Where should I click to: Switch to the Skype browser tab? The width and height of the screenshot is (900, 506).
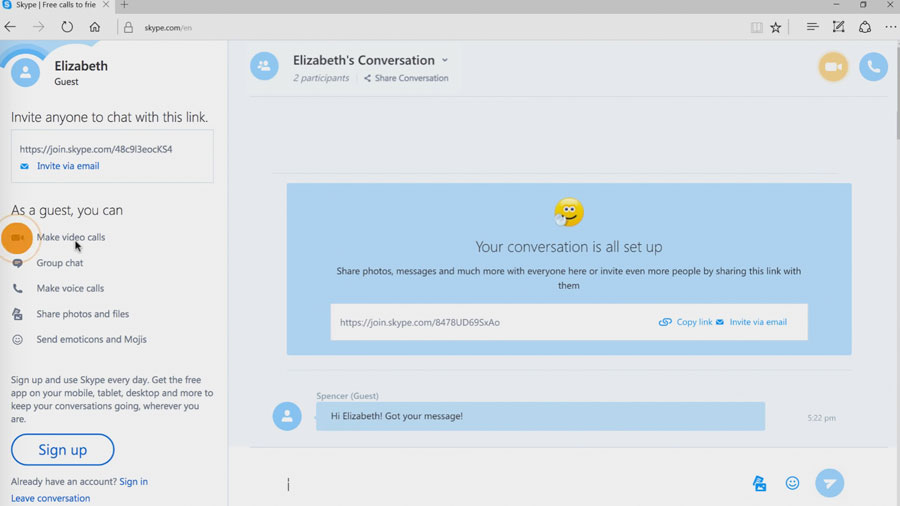pos(56,5)
